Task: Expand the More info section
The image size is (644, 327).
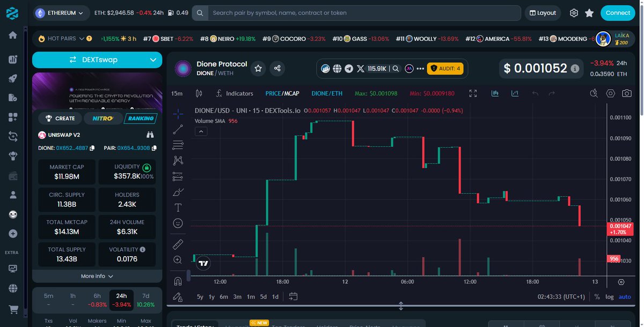Action: click(97, 276)
